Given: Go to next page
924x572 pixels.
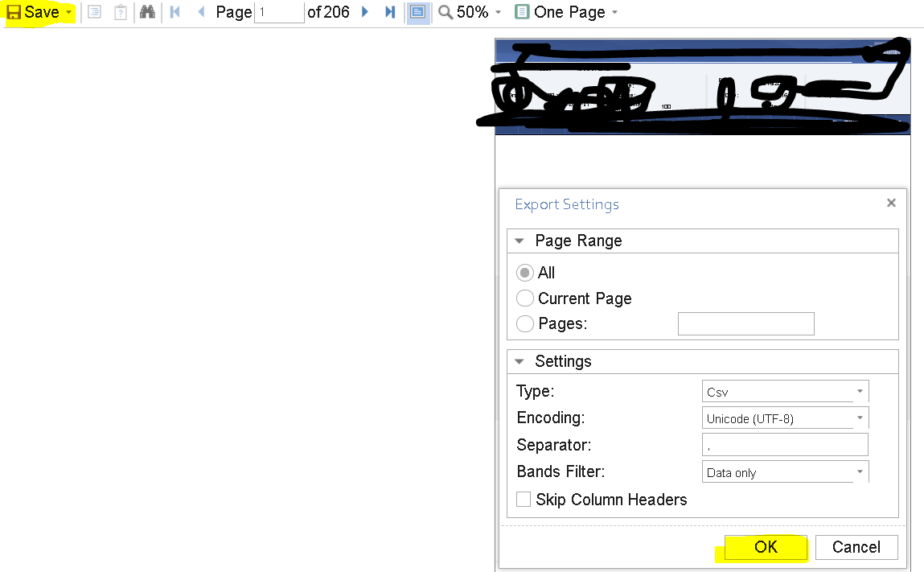Looking at the screenshot, I should [x=365, y=12].
